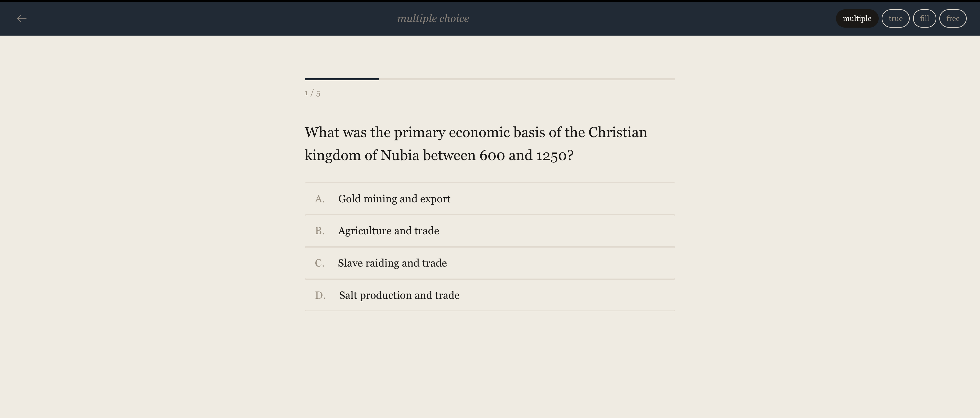Switch to the 'fill' question mode
The height and width of the screenshot is (418, 980).
pyautogui.click(x=924, y=19)
